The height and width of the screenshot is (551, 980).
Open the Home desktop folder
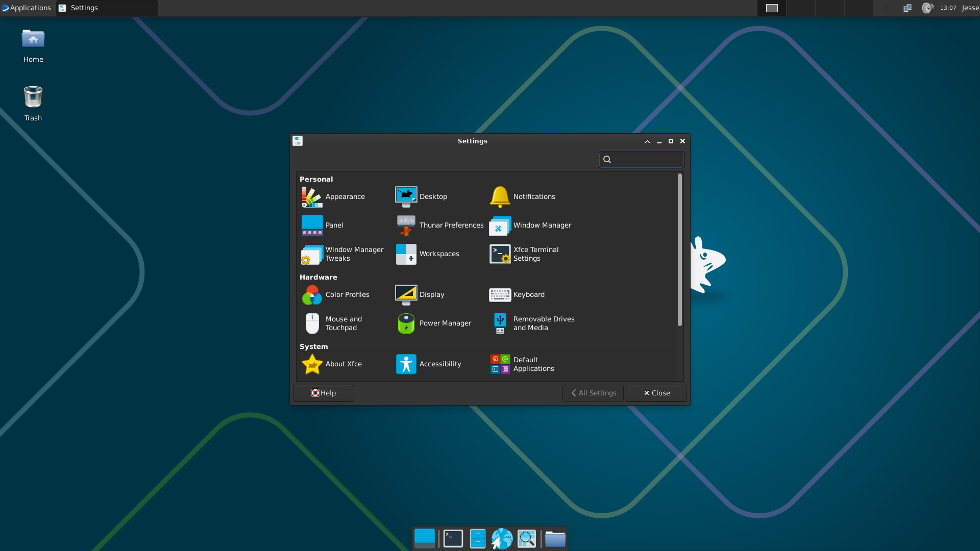(x=33, y=46)
